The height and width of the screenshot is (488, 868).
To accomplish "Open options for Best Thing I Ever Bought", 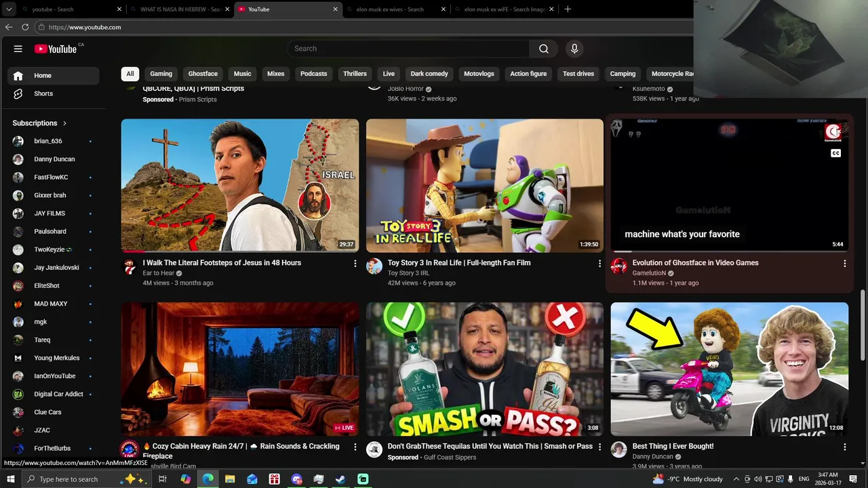I will coord(844,447).
